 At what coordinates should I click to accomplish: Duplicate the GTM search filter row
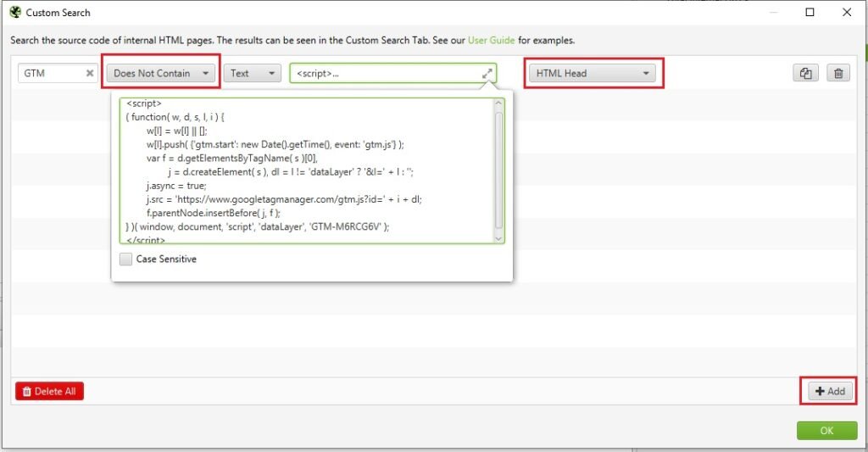tap(804, 74)
